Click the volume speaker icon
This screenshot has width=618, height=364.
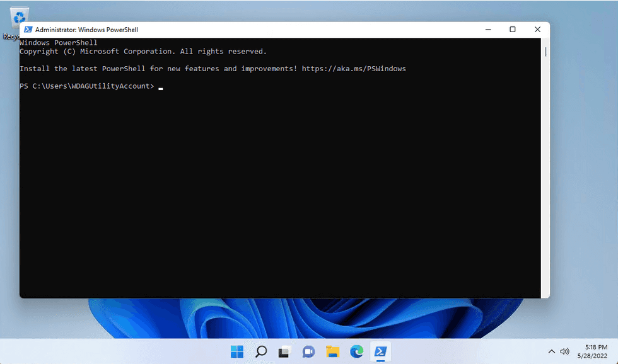click(564, 351)
